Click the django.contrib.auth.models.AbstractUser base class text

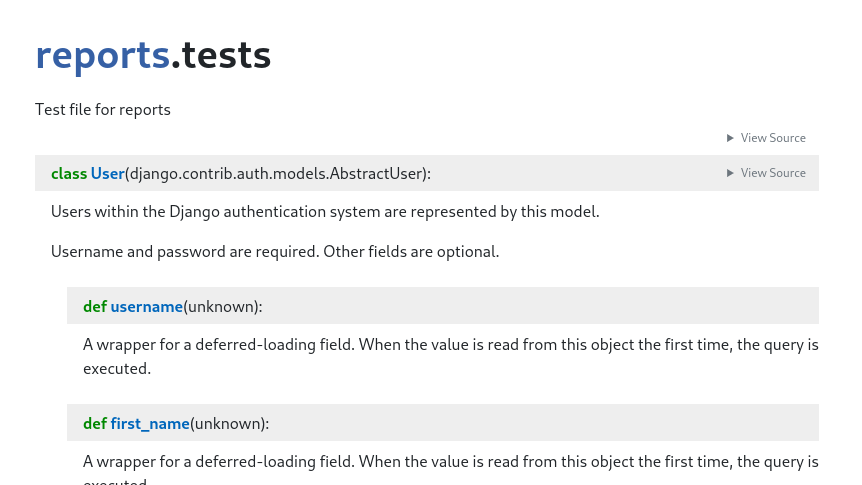277,174
